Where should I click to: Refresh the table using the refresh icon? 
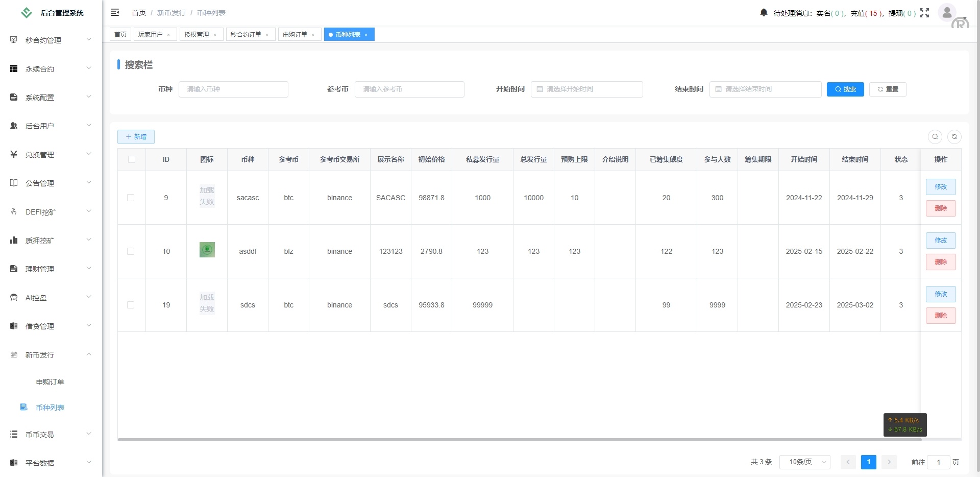click(954, 137)
